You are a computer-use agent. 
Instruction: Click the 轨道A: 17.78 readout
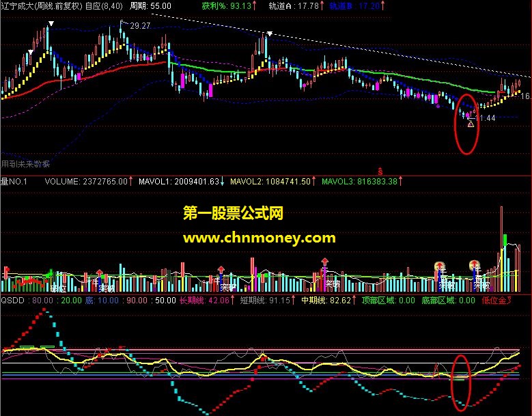point(296,5)
